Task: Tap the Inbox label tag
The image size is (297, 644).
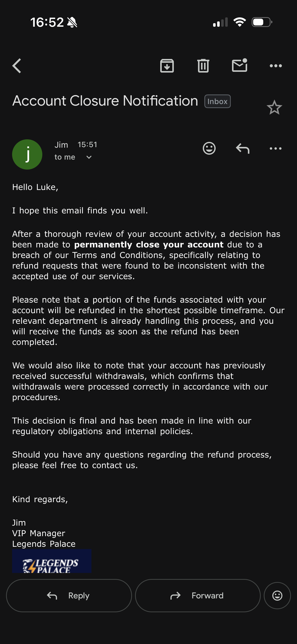Action: 217,101
